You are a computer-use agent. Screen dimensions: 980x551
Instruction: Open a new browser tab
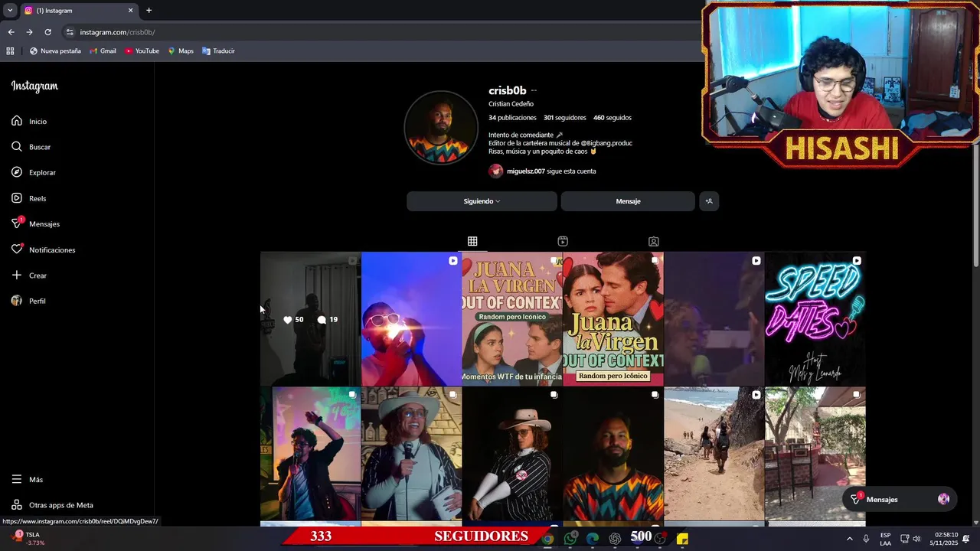[149, 11]
